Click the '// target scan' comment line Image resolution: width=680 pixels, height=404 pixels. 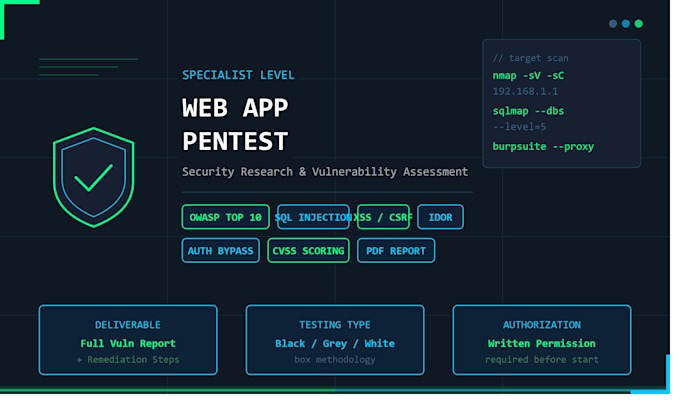point(530,58)
